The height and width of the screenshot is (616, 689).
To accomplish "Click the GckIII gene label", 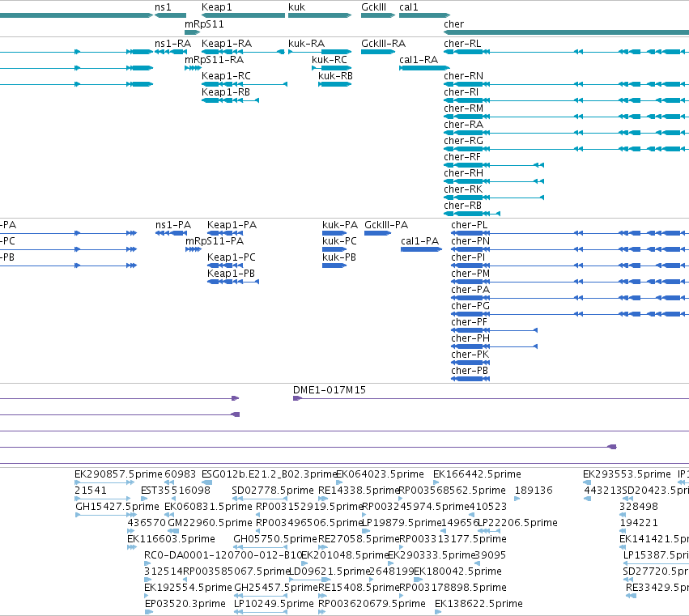I will [x=373, y=7].
